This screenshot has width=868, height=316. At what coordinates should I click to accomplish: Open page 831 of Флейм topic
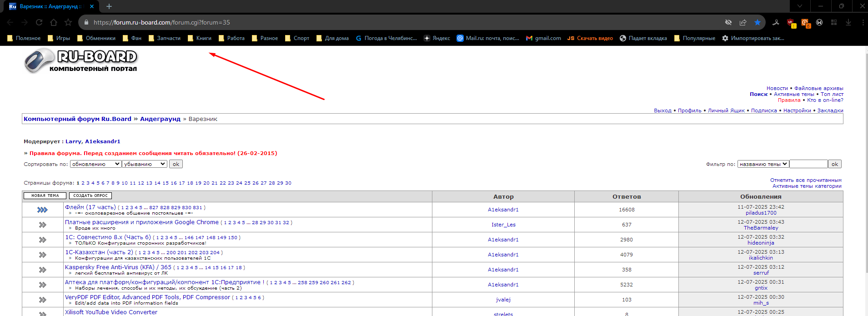point(198,207)
